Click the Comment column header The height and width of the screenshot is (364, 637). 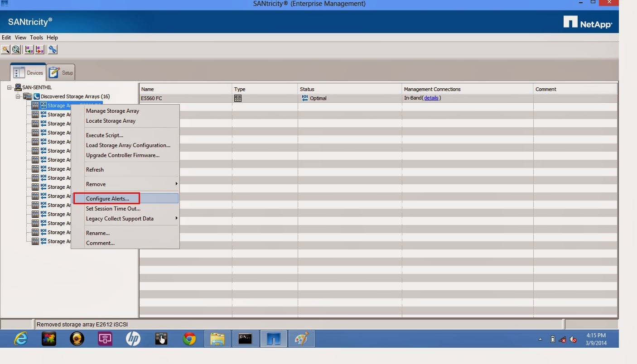click(575, 89)
